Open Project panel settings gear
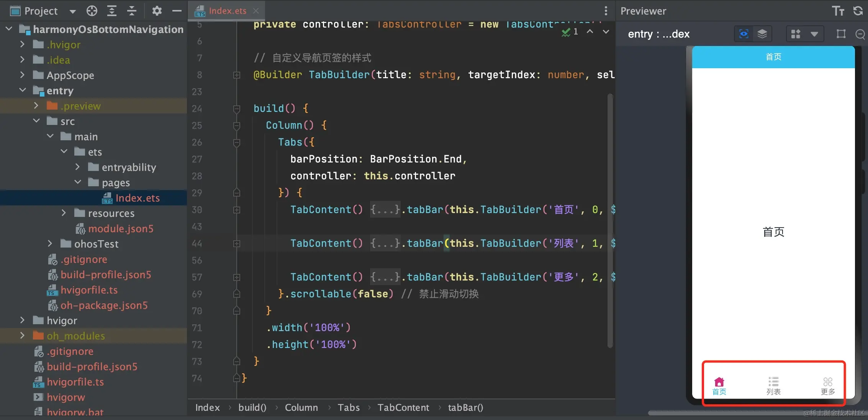Viewport: 868px width, 420px height. [x=157, y=11]
